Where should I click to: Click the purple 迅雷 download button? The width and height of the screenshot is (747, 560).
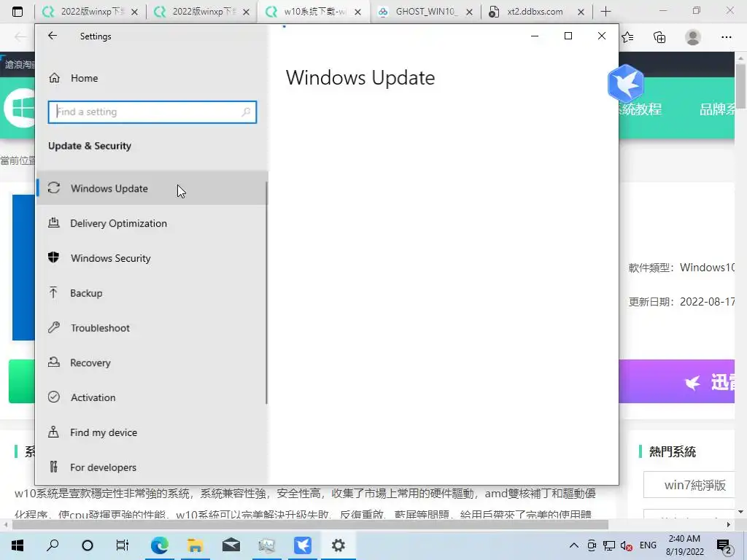tap(676, 381)
